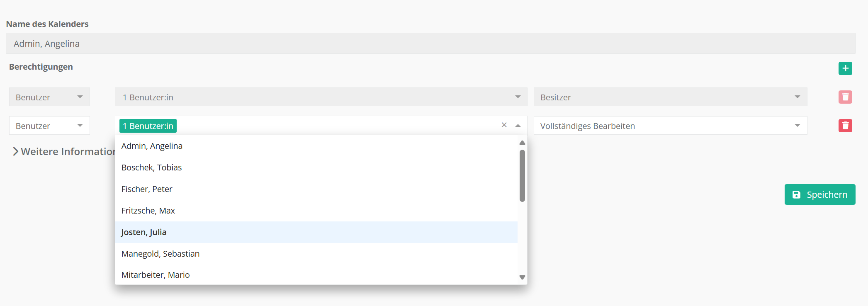Screen dimensions: 868x306
Task: Click the green 1 Benutzer:in tag
Action: pos(148,126)
